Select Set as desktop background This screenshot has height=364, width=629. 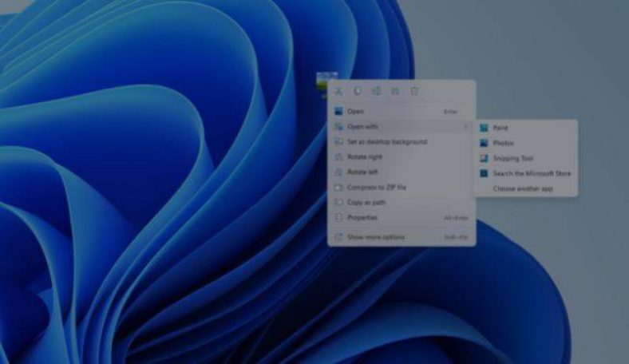coord(402,141)
